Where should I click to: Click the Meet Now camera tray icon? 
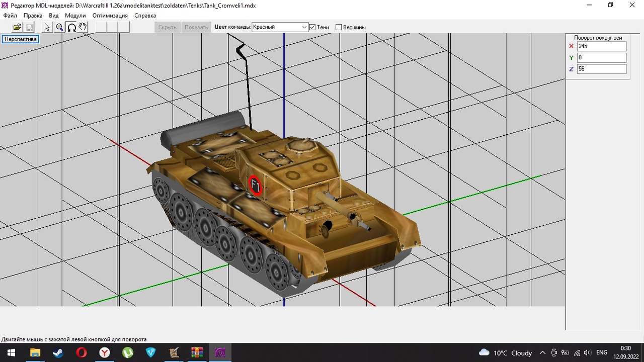pyautogui.click(x=554, y=353)
